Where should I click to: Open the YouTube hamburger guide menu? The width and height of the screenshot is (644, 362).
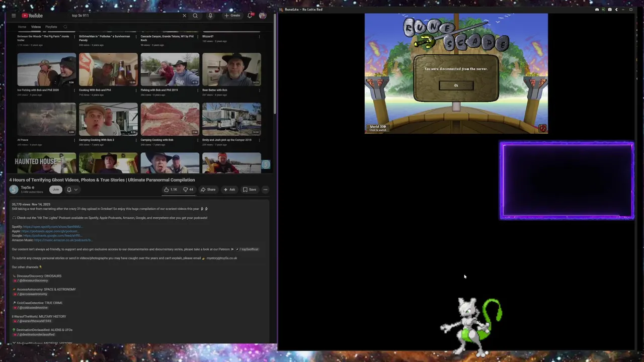click(x=14, y=16)
